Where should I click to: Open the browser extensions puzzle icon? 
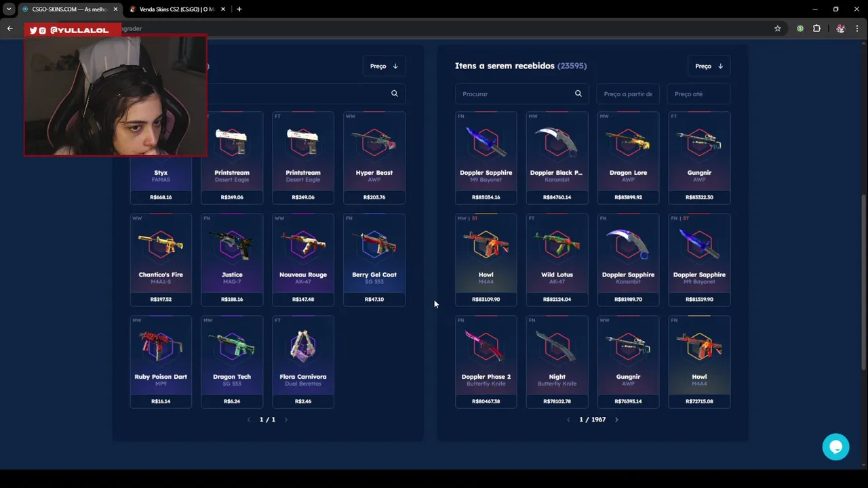[816, 28]
